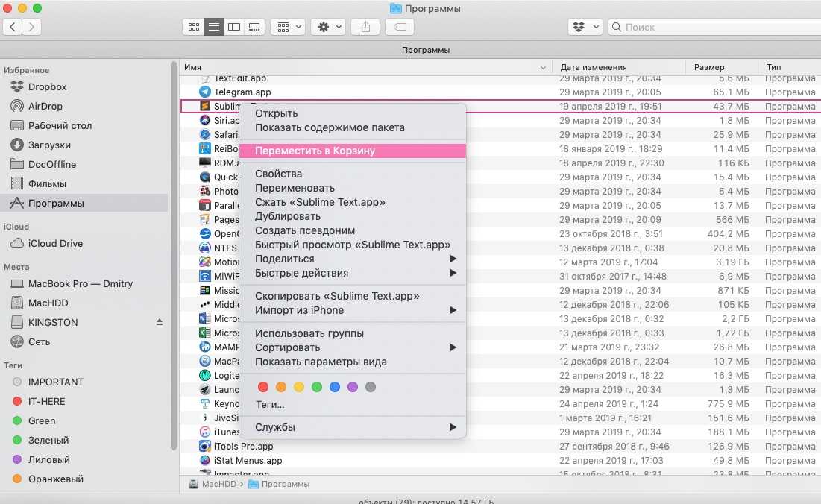821x504 pixels.
Task: Sort by the Имя column header
Action: [x=367, y=67]
